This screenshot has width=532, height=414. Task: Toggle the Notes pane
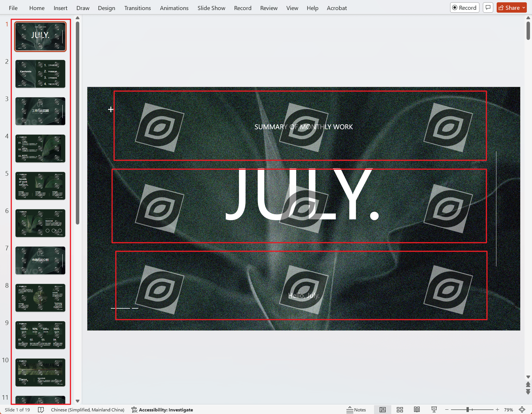click(x=356, y=410)
